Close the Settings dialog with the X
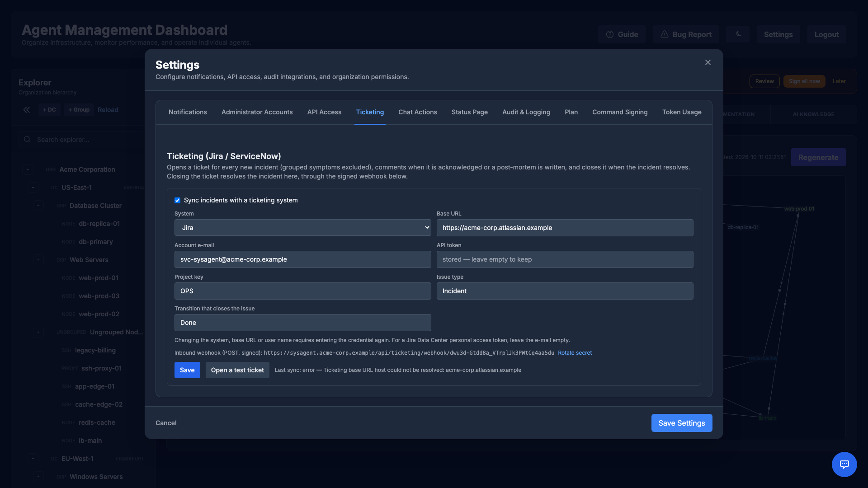Image resolution: width=868 pixels, height=488 pixels. (708, 62)
